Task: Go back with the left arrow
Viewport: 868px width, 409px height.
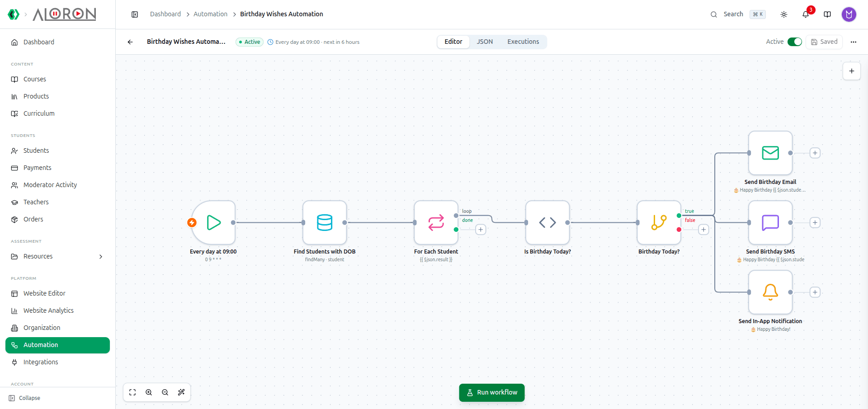Action: pyautogui.click(x=130, y=42)
